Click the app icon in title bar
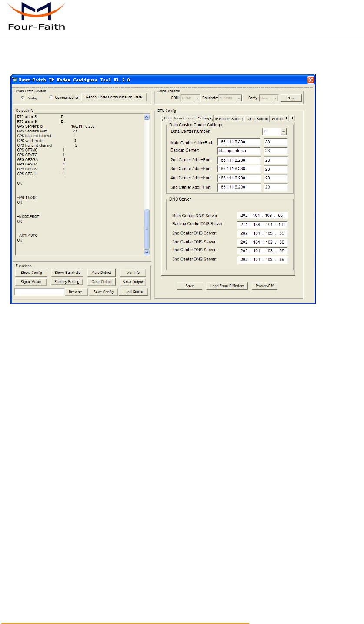This screenshot has height=624, width=364. tap(14, 80)
